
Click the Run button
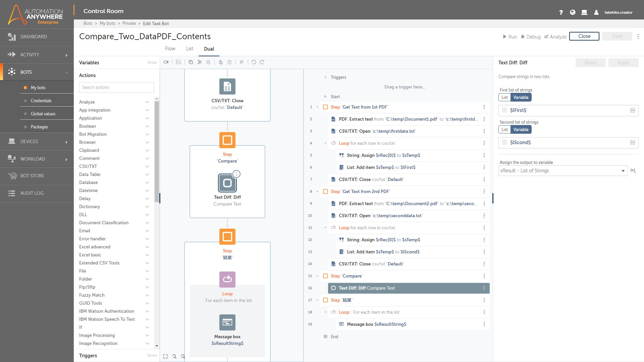click(x=509, y=37)
